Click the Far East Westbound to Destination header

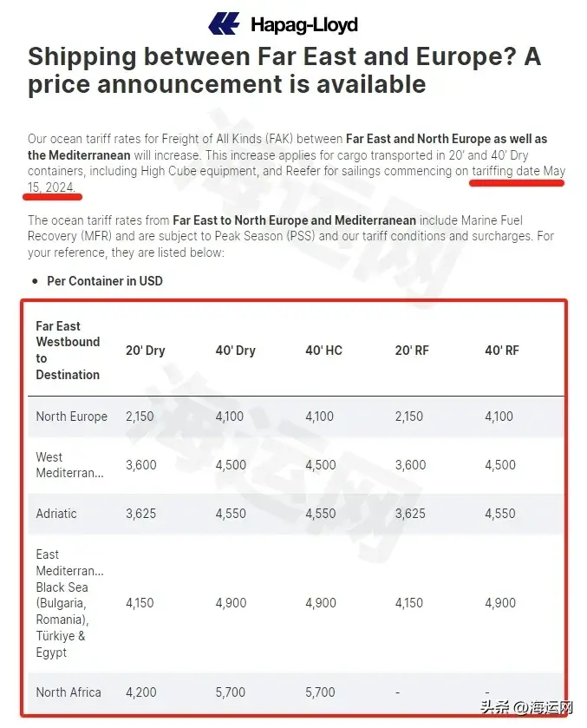click(68, 350)
